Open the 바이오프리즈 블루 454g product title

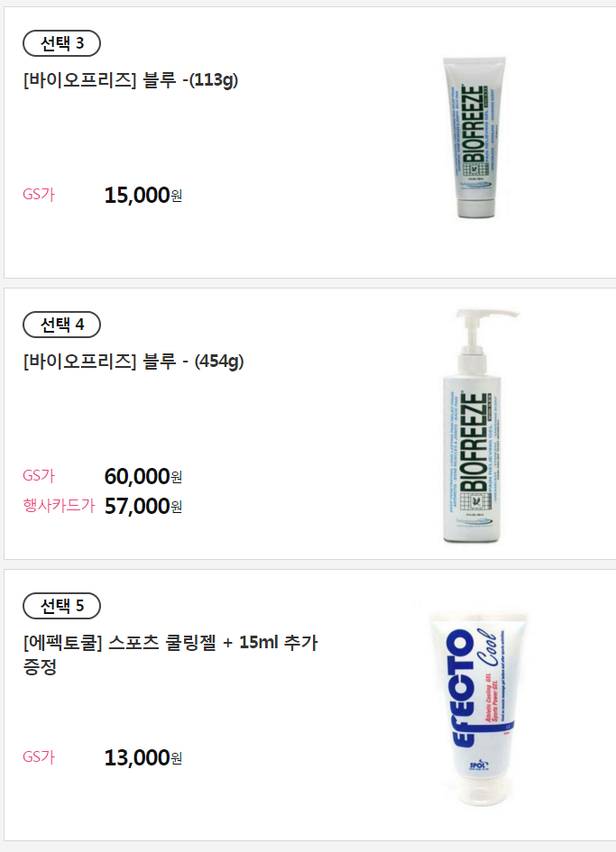[x=133, y=362]
